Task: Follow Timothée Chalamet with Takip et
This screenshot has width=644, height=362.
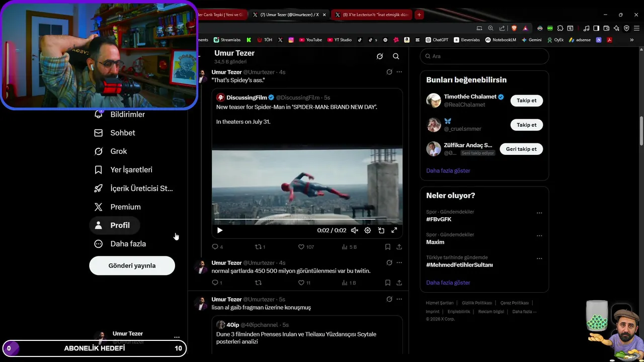Action: point(526,101)
